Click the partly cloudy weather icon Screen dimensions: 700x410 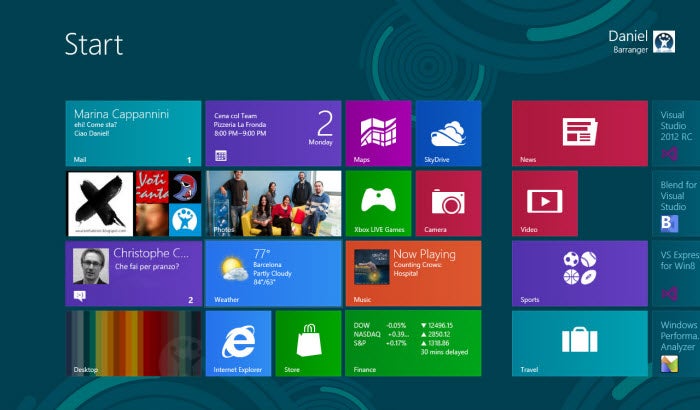click(234, 268)
